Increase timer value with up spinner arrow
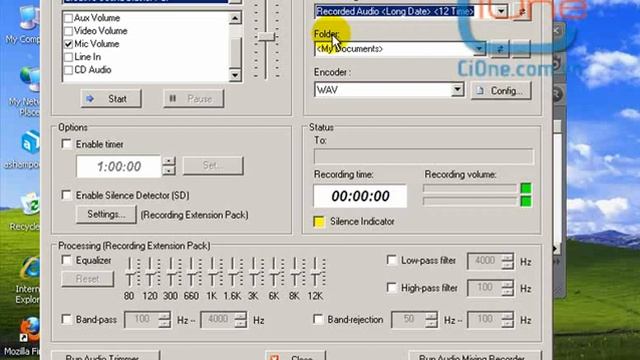The height and width of the screenshot is (360, 640). click(169, 161)
